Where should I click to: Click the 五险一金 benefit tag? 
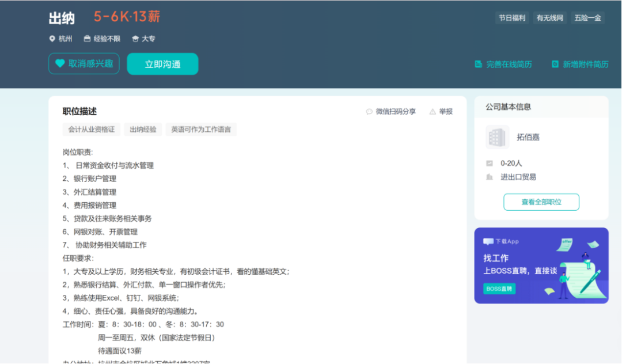pos(588,18)
